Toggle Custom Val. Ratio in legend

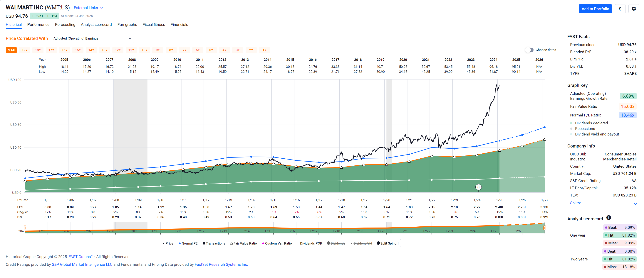(277, 243)
